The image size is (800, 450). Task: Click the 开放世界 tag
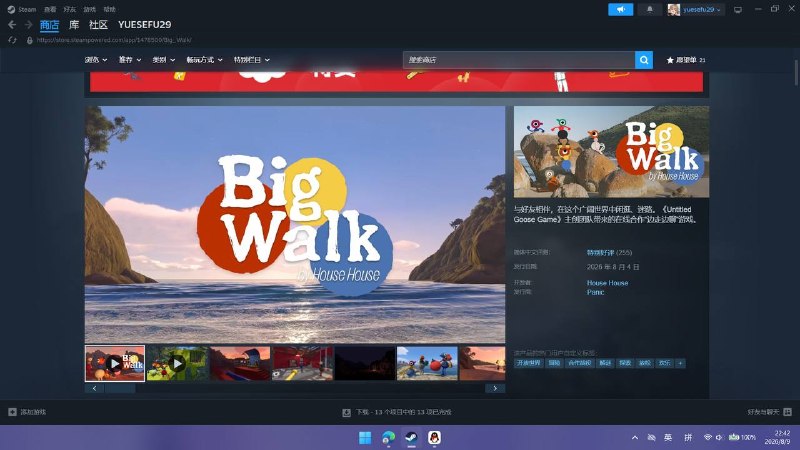coord(529,363)
